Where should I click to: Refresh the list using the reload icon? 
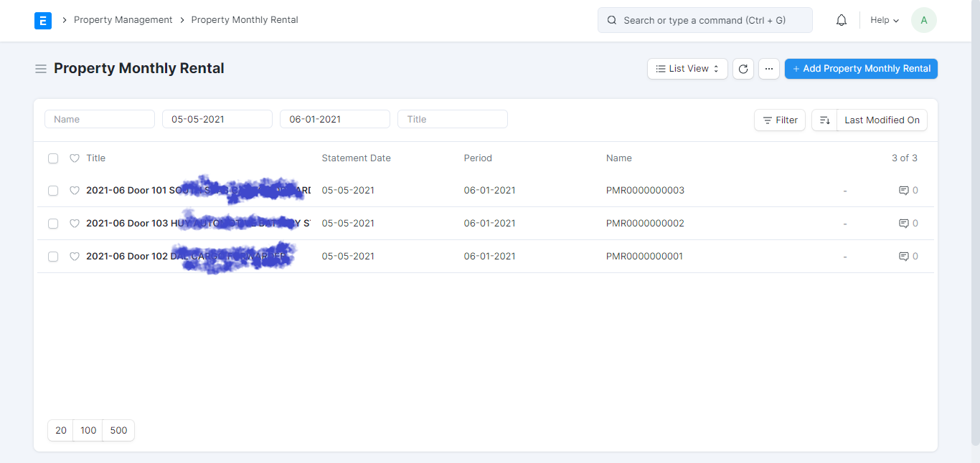743,69
